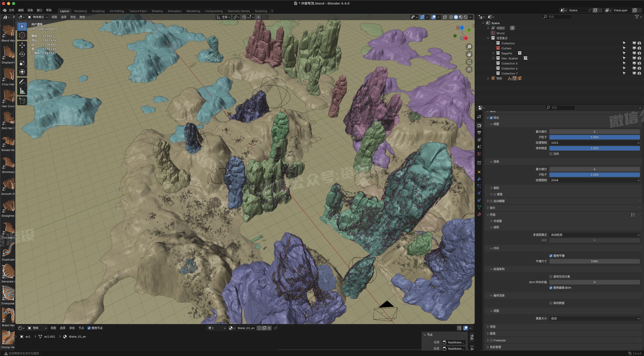Select the Annotate tool

(x=22, y=82)
